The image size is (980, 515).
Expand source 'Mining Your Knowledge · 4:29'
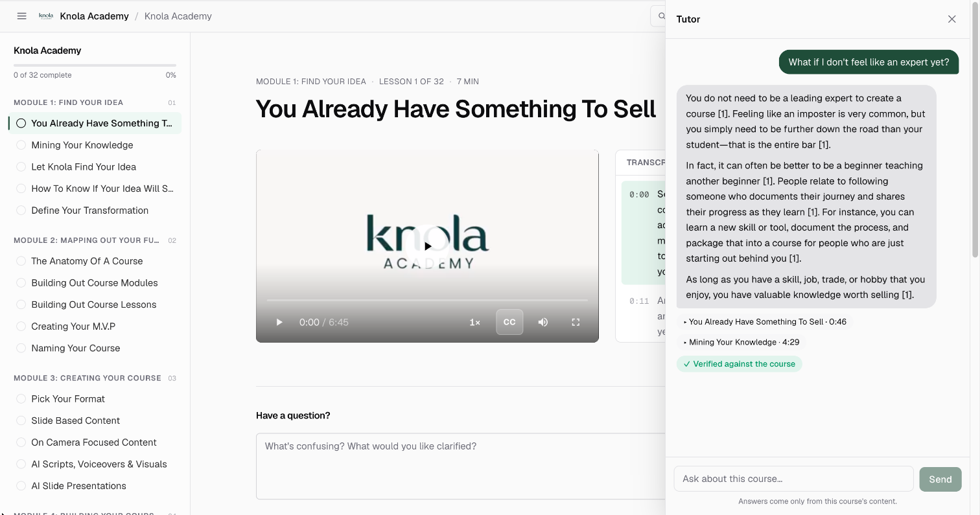tap(741, 342)
